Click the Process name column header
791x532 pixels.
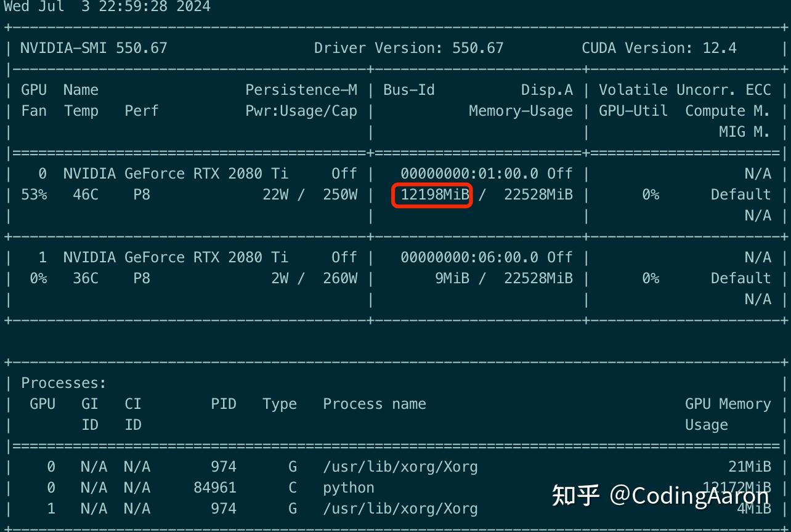tap(375, 405)
